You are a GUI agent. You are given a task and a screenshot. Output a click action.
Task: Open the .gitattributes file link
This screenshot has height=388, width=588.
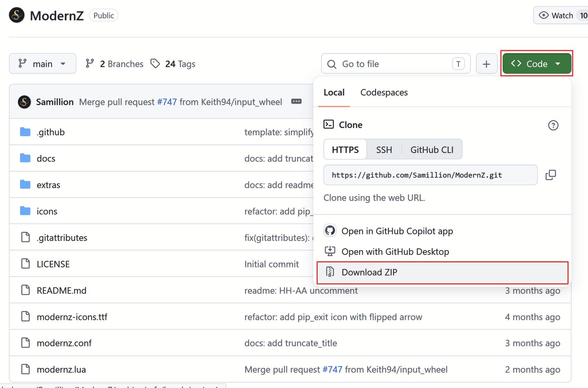coord(62,238)
